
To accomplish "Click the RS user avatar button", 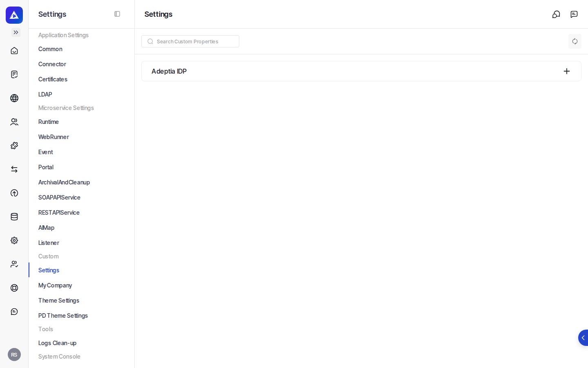I will [14, 355].
